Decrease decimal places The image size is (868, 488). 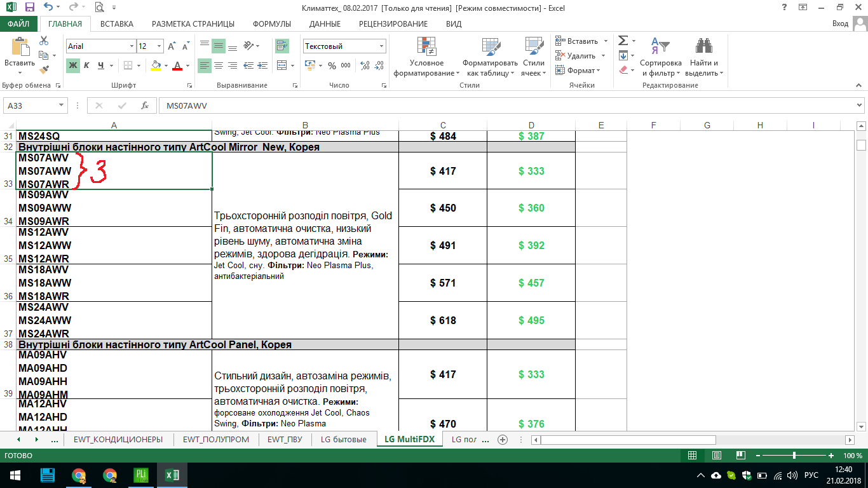(379, 65)
